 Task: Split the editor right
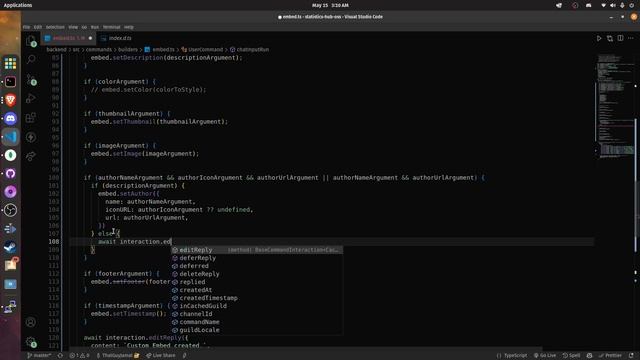click(620, 38)
